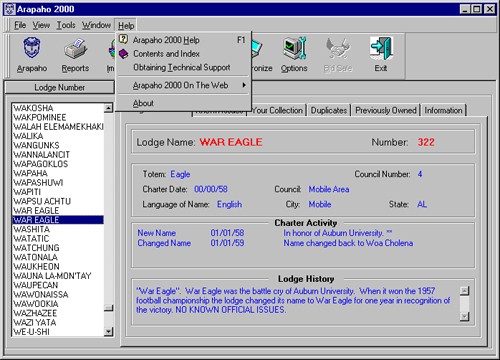This screenshot has height=360, width=500.
Task: Select WASHITA in lodge list
Action: [x=58, y=229]
